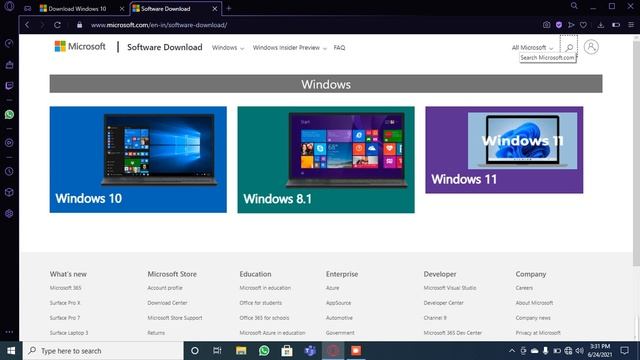
Task: Reload the page
Action: pos(58,25)
